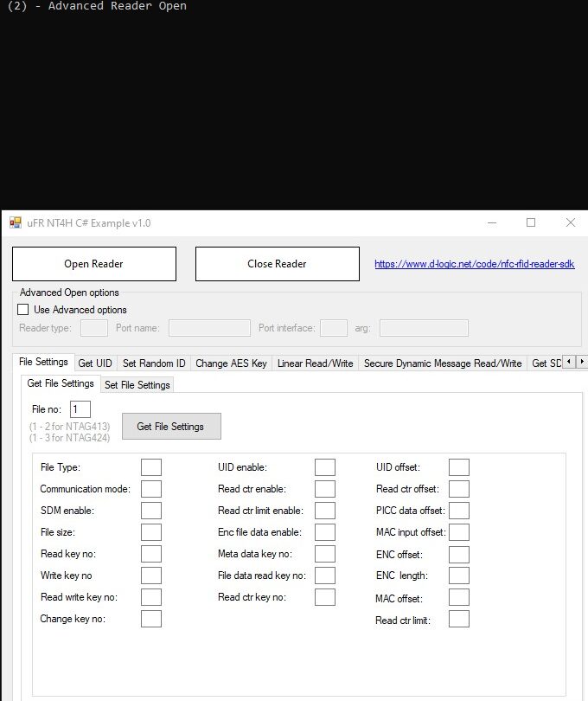Screen dimensions: 588x701
Task: Open the Linear Read/Write tab
Action: [315, 363]
